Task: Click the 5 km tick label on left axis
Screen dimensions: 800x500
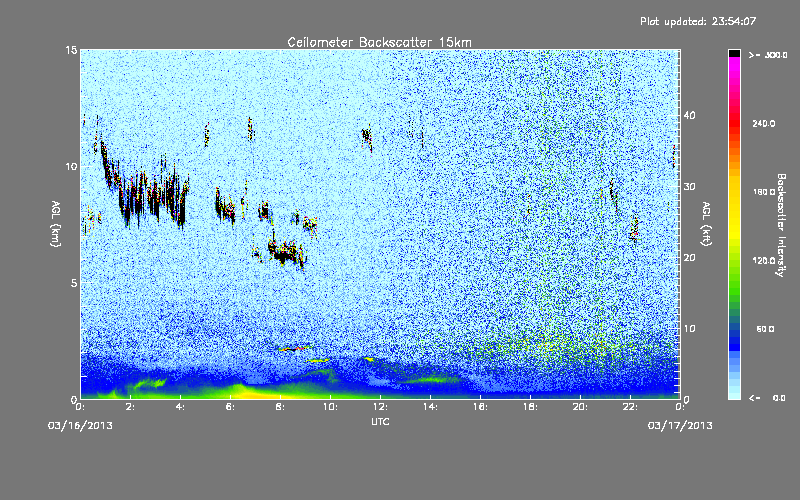Action: (74, 283)
